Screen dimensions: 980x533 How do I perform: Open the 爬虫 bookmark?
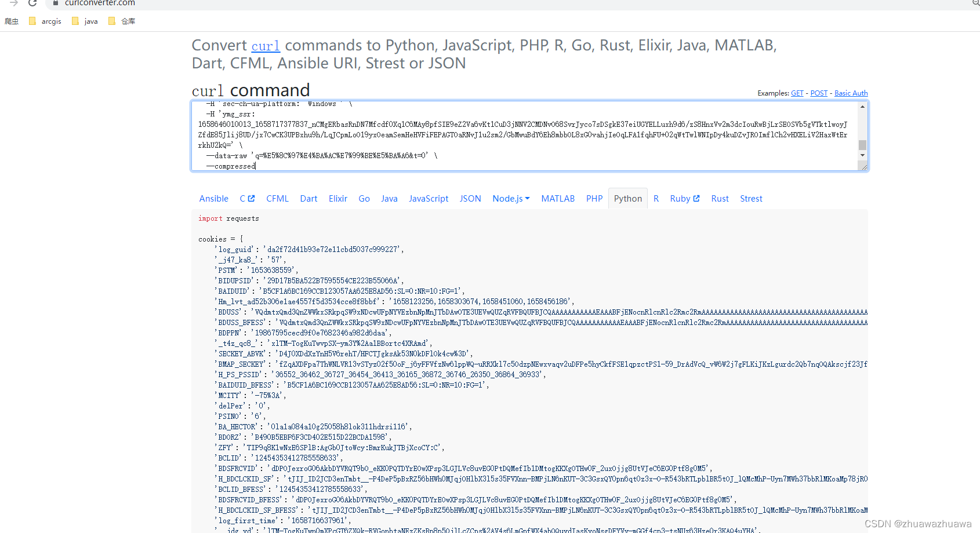coord(12,21)
